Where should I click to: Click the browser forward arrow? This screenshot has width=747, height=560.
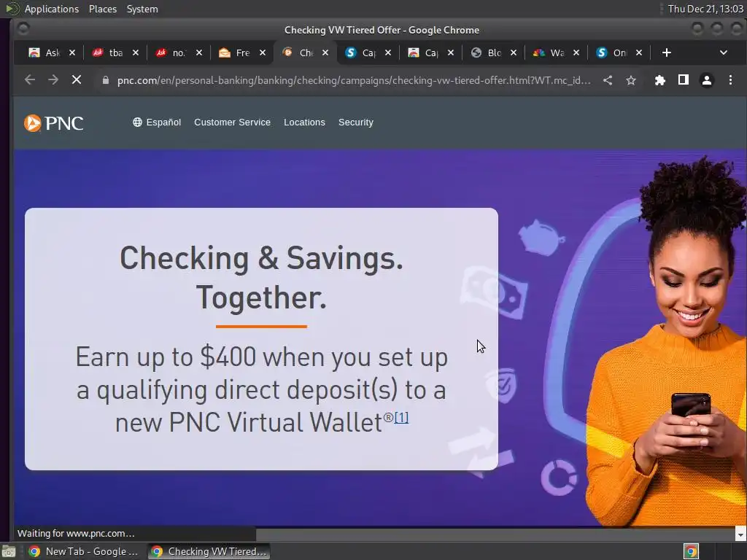(x=53, y=80)
